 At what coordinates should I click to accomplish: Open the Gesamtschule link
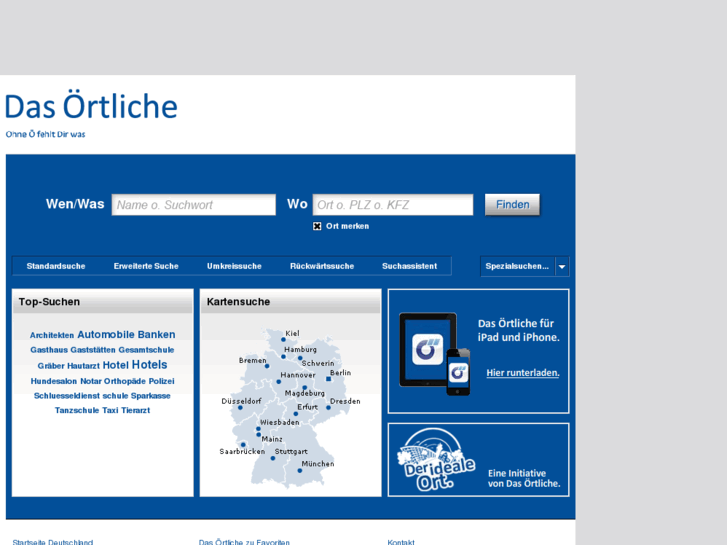[146, 350]
